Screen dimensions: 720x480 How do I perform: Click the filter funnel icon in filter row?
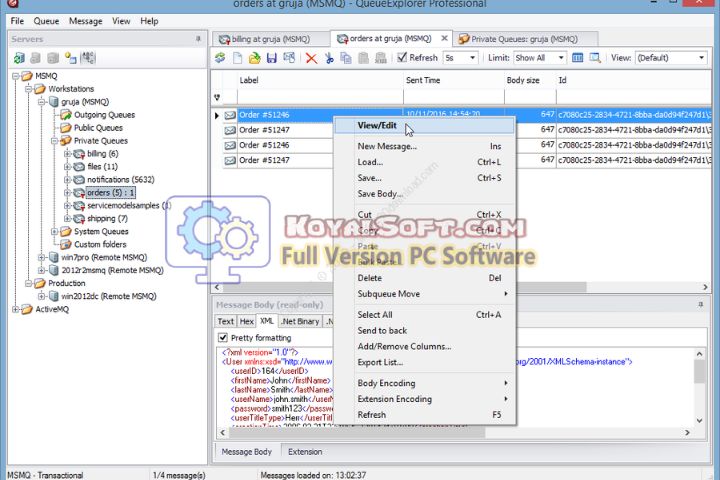tap(217, 97)
